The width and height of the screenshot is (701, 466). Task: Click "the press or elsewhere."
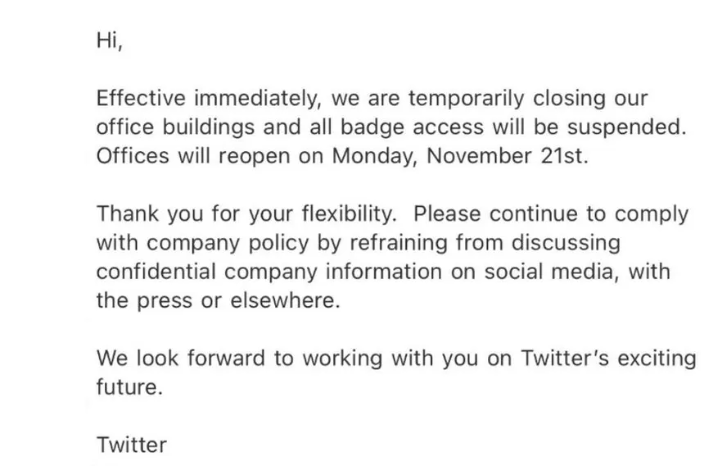pos(218,301)
